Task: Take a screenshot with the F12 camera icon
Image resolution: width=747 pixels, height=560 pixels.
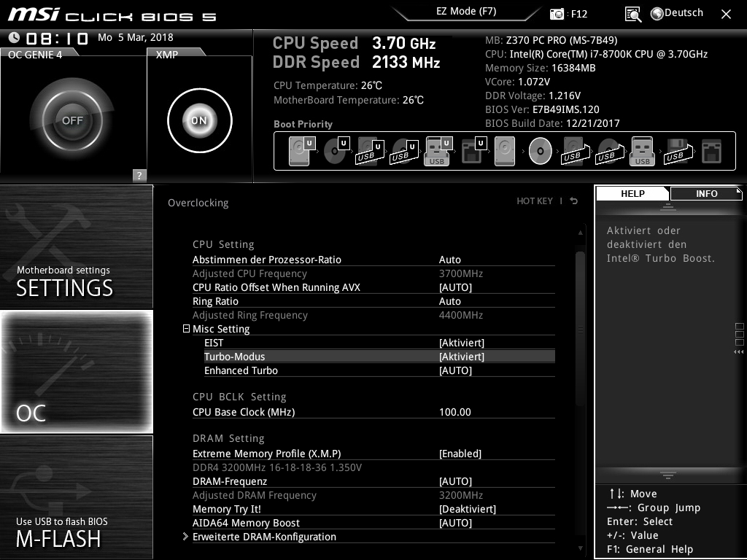Action: (556, 15)
